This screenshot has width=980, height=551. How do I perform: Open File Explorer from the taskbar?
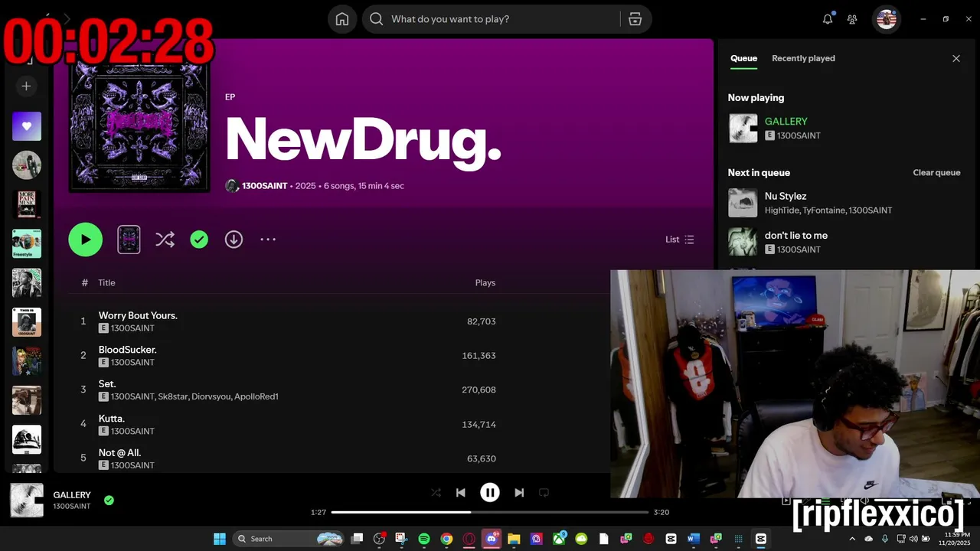point(514,539)
